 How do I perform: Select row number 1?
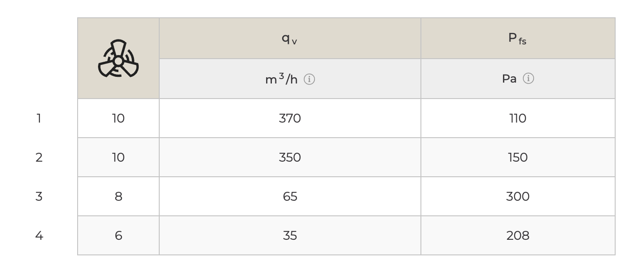tap(39, 119)
